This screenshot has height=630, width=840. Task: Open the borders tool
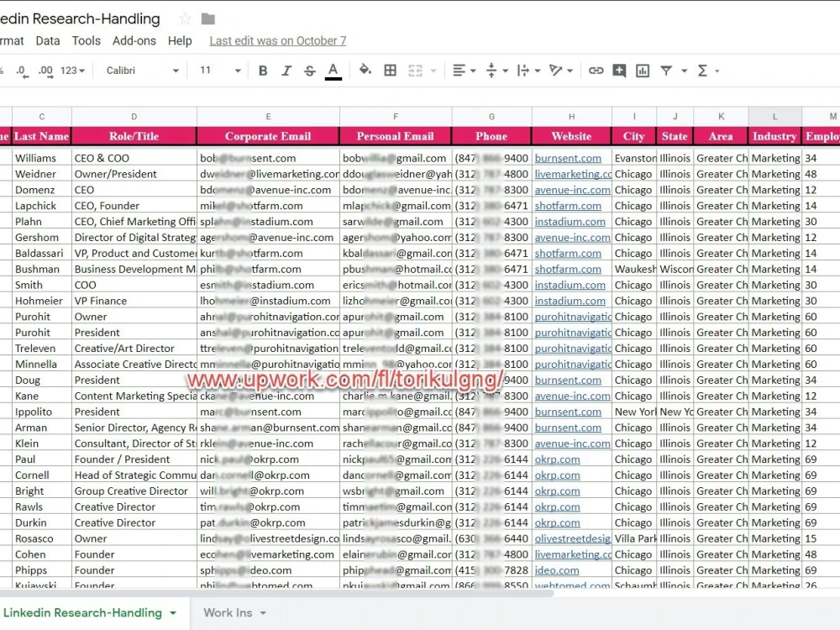(x=391, y=71)
